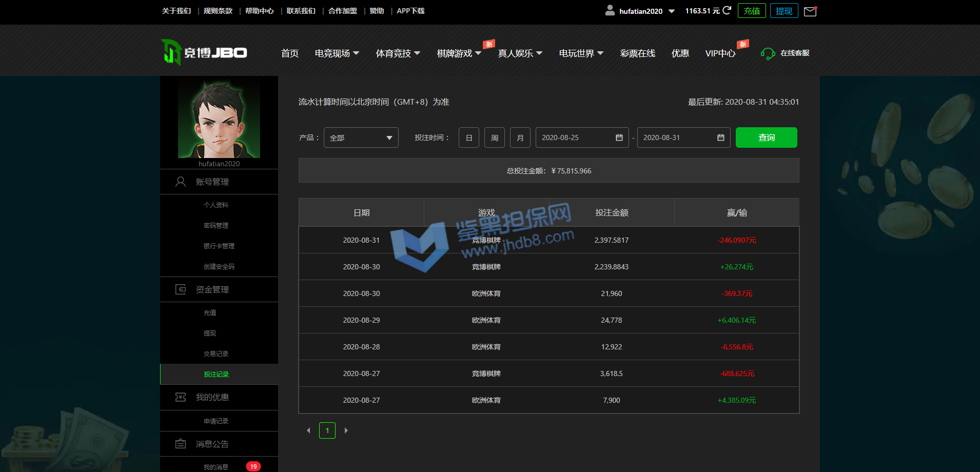
Task: Expand the hufatian2020 account menu
Action: point(672,11)
